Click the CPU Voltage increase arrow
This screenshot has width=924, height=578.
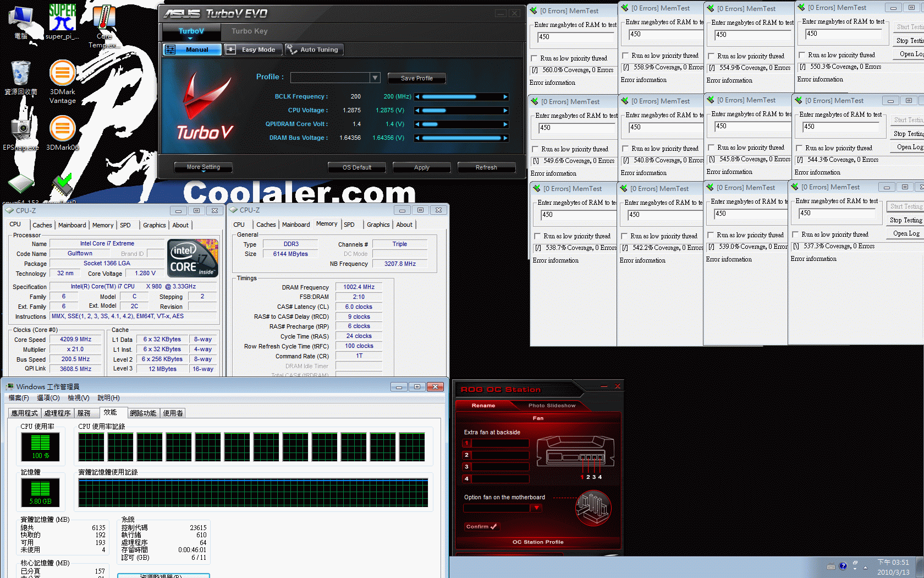(505, 111)
